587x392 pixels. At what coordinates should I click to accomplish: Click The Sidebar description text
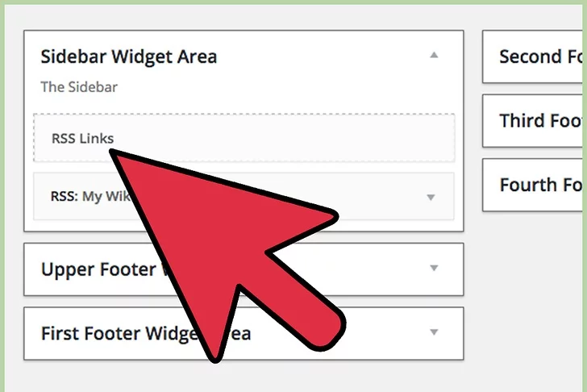[79, 87]
